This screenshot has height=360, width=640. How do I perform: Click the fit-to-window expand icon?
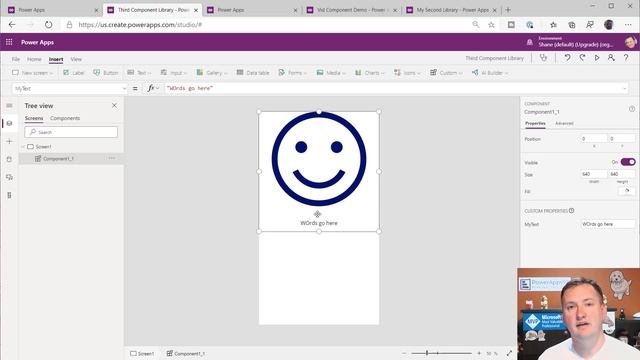click(x=509, y=353)
